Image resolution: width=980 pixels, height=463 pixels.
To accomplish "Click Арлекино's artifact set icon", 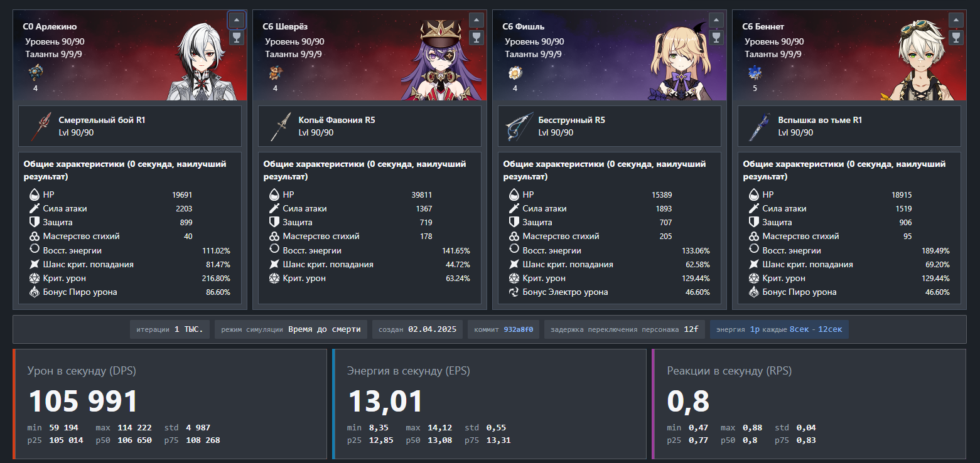I will [35, 73].
